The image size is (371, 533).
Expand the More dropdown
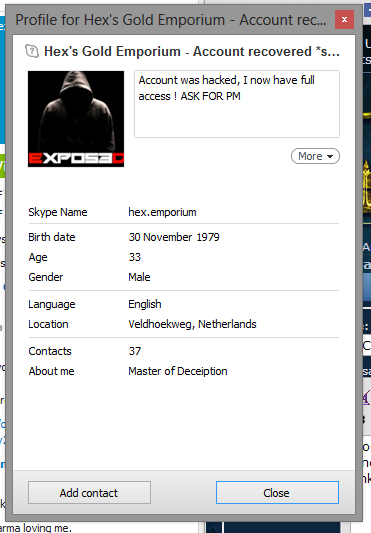315,156
